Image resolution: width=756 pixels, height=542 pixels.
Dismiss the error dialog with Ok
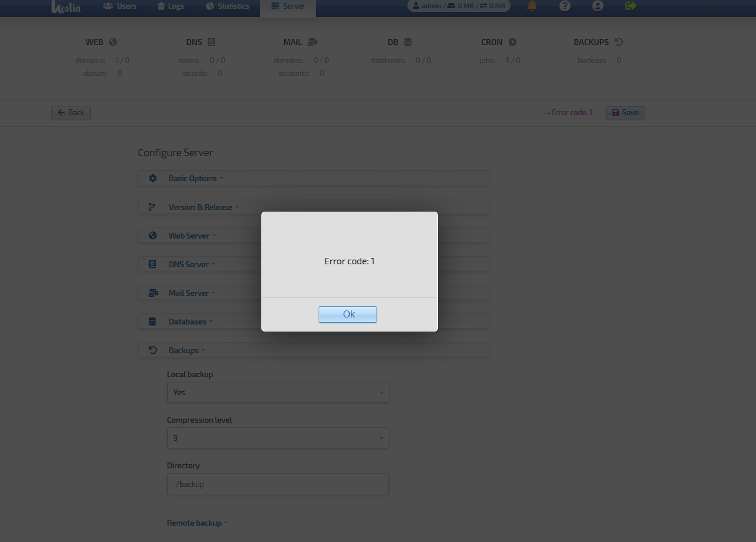pos(347,314)
